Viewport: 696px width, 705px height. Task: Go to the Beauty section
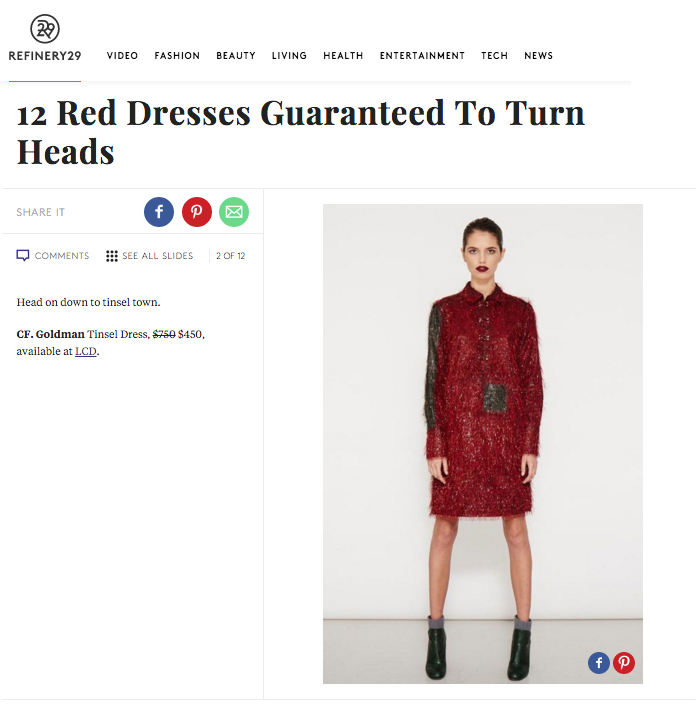pos(236,56)
